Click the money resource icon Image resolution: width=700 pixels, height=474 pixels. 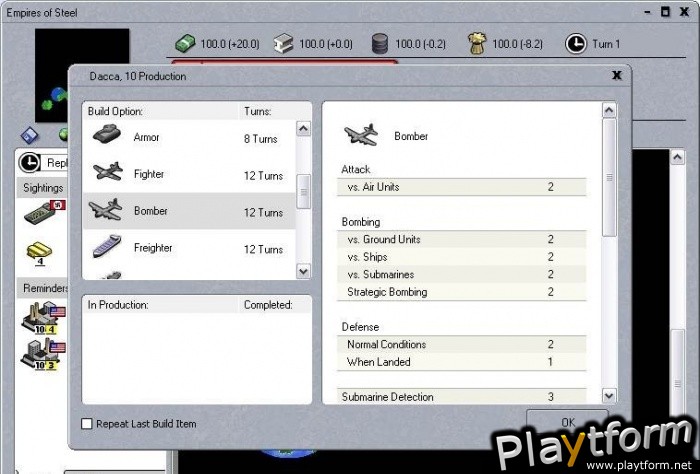coord(185,44)
